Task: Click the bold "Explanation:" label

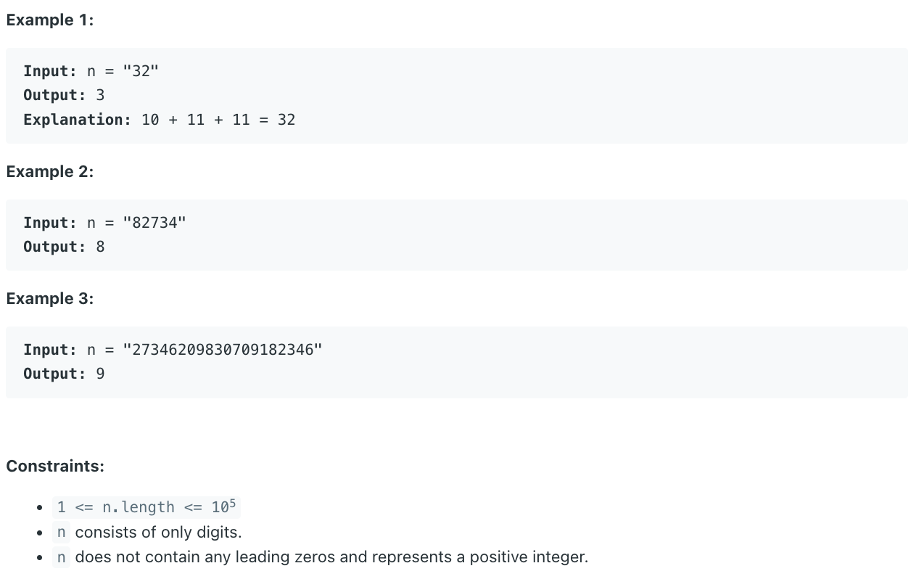Action: (78, 120)
